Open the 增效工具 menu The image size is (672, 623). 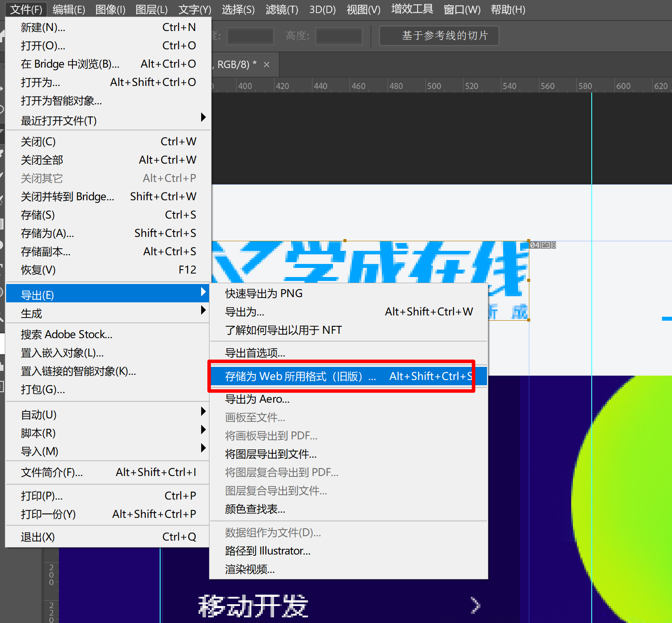[x=412, y=9]
